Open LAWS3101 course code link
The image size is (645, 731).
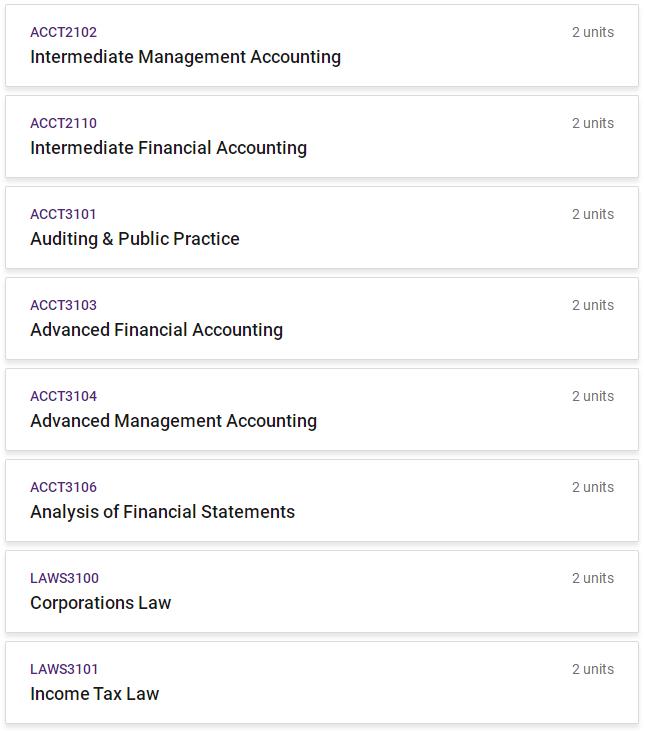click(x=64, y=669)
